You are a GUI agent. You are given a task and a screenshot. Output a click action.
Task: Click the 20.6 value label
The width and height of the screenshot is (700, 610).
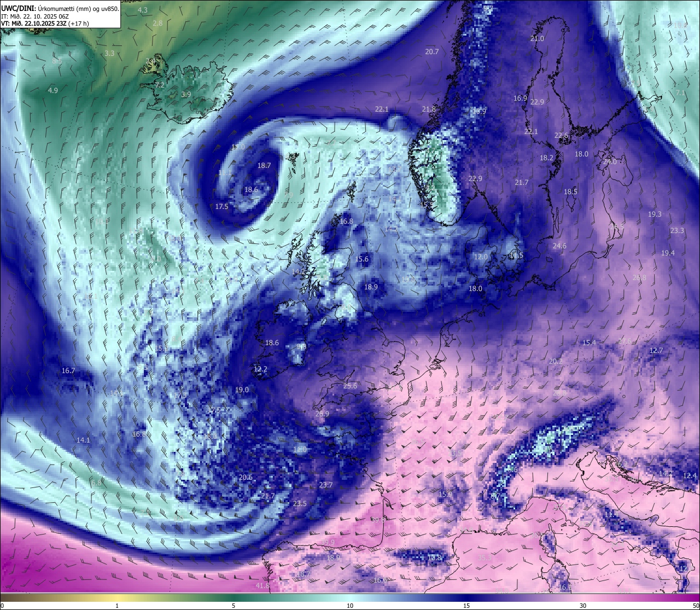246,477
